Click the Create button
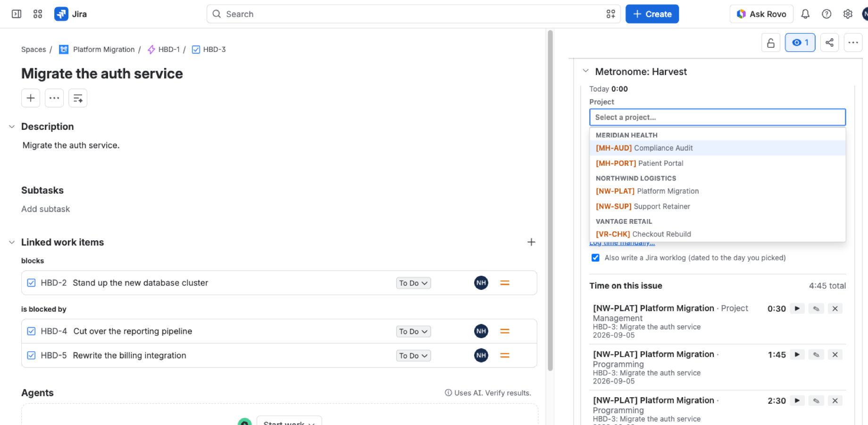 tap(652, 14)
